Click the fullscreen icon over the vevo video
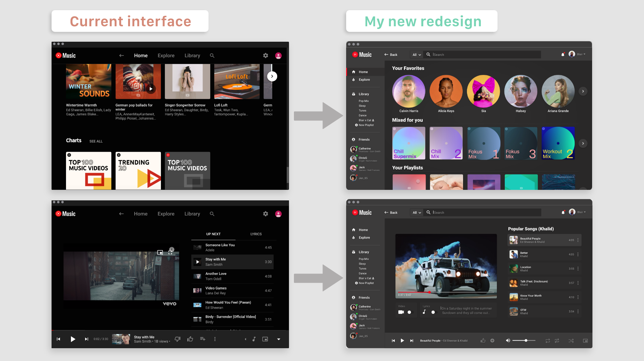The image size is (644, 361). pos(170,252)
